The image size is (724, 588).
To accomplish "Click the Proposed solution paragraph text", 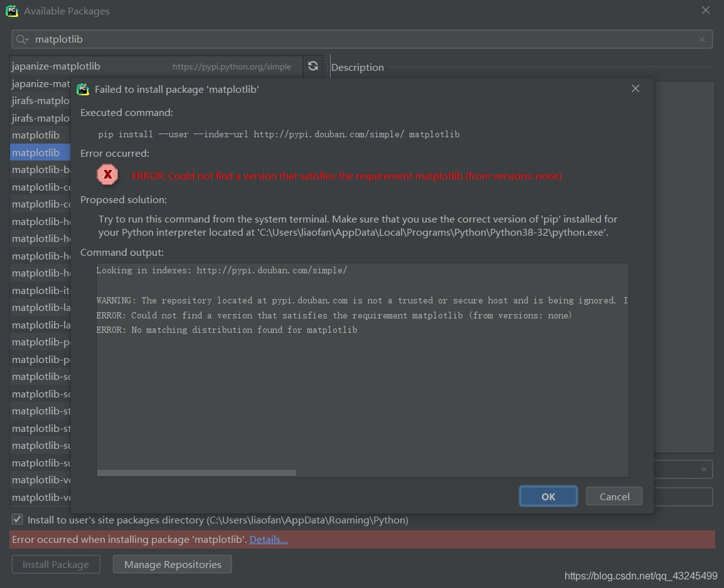I will tap(358, 226).
